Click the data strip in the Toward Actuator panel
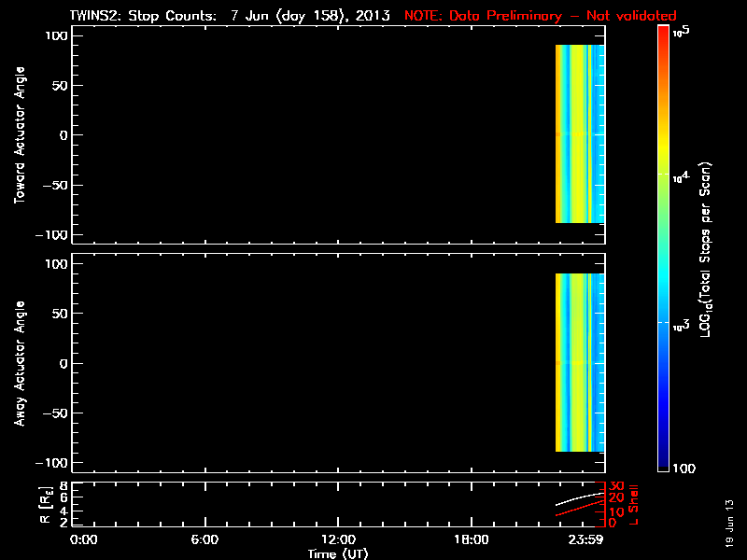The height and width of the screenshot is (560, 747). click(x=580, y=134)
